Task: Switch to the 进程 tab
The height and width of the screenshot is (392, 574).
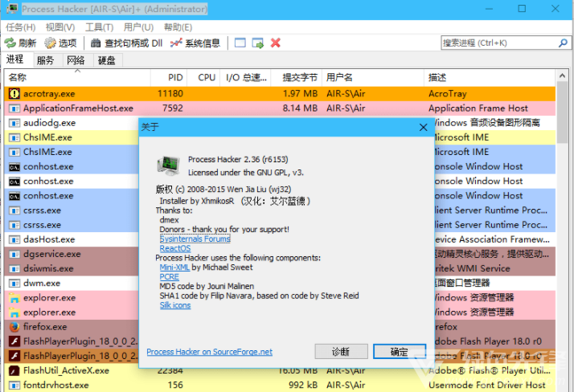Action: click(x=15, y=59)
